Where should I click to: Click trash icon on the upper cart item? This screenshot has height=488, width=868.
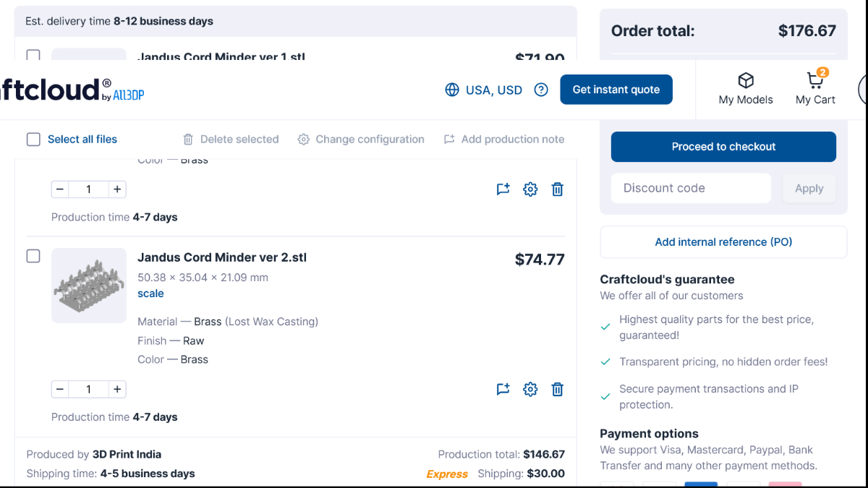[558, 189]
